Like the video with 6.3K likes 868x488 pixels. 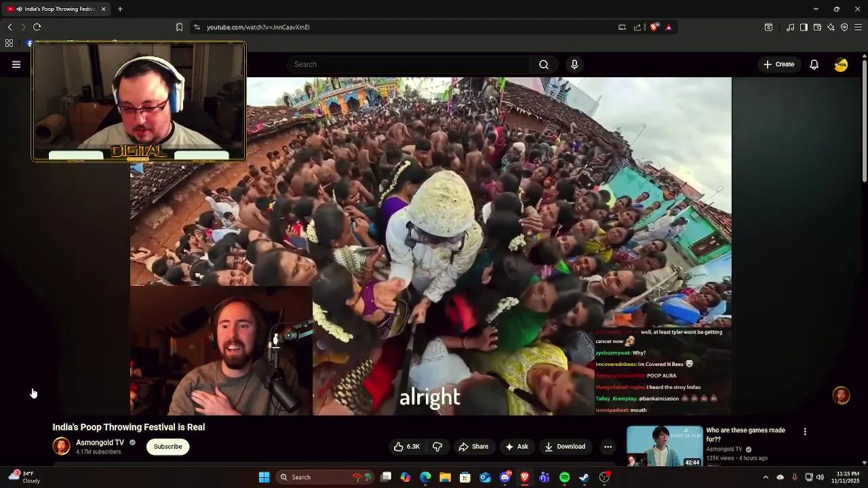(407, 447)
